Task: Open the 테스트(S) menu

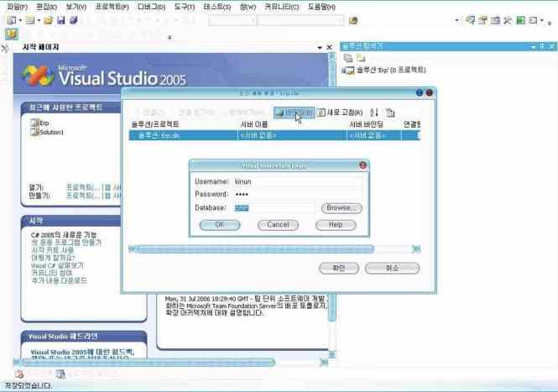Action: 217,7
